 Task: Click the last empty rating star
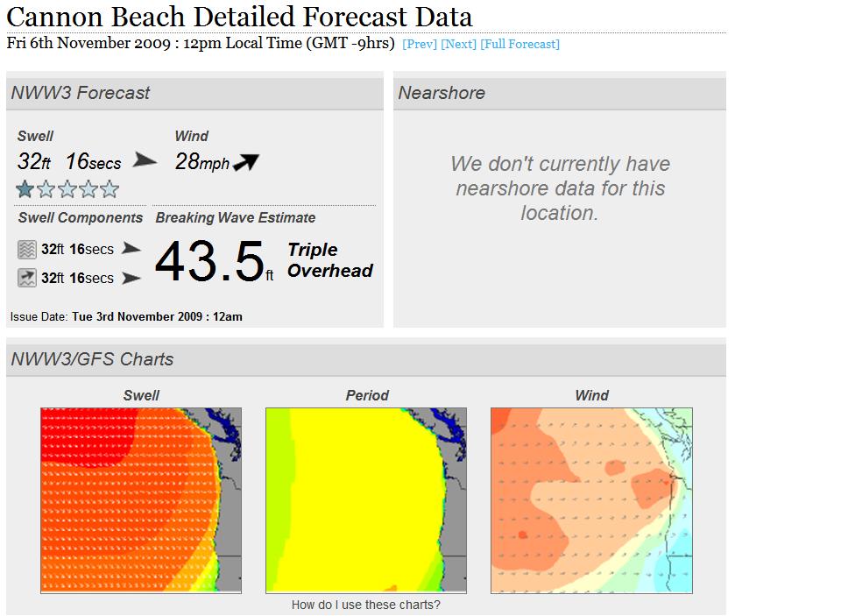click(110, 189)
